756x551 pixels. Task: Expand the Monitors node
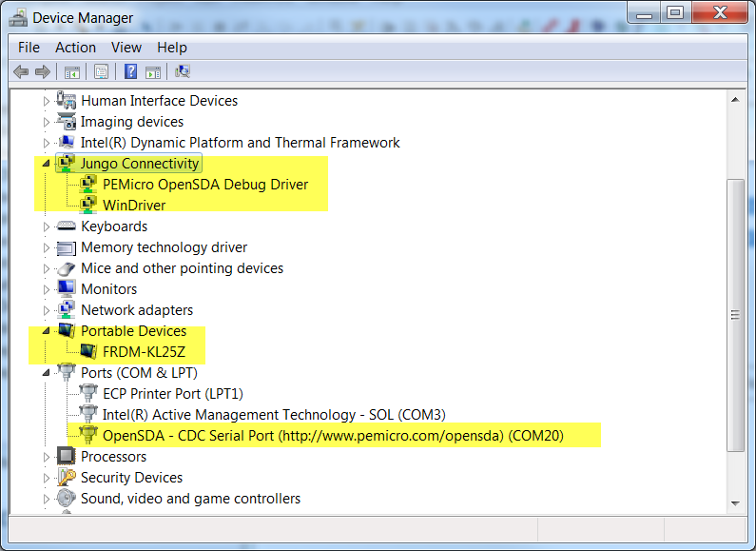(x=47, y=289)
